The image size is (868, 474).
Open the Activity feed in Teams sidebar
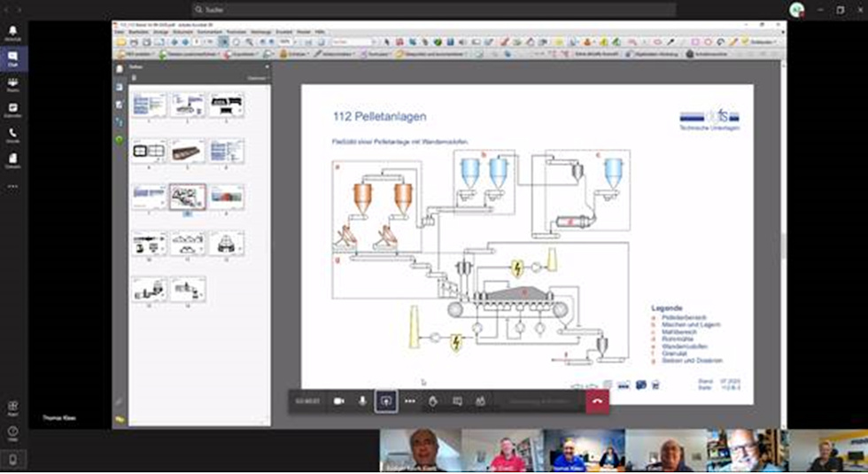[x=12, y=33]
